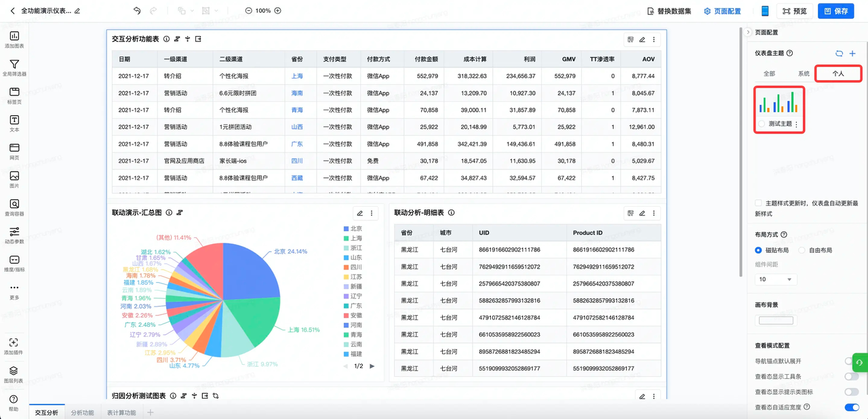
Task: Switch to the 分析功能 sheet tab
Action: pos(82,412)
